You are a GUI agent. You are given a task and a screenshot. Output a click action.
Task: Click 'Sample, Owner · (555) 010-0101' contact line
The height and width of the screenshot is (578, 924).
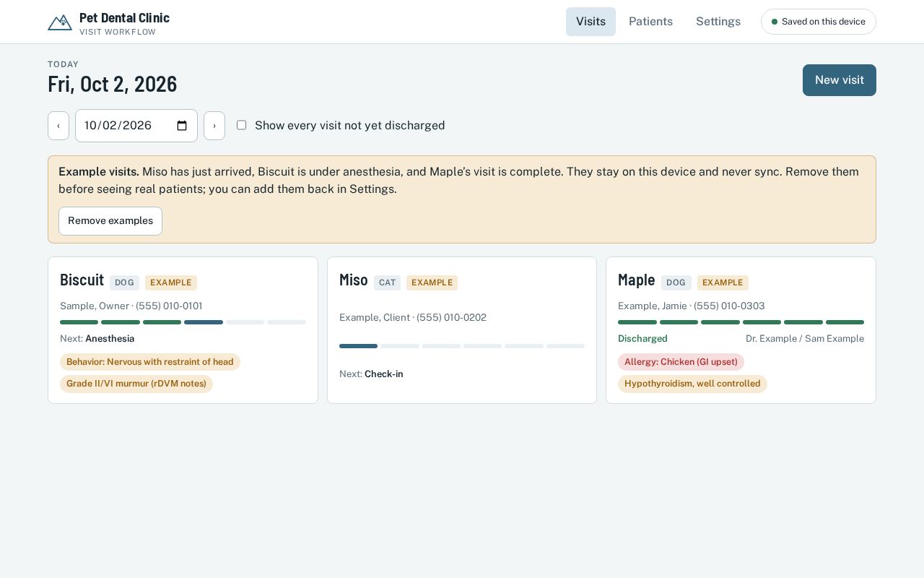tap(131, 306)
